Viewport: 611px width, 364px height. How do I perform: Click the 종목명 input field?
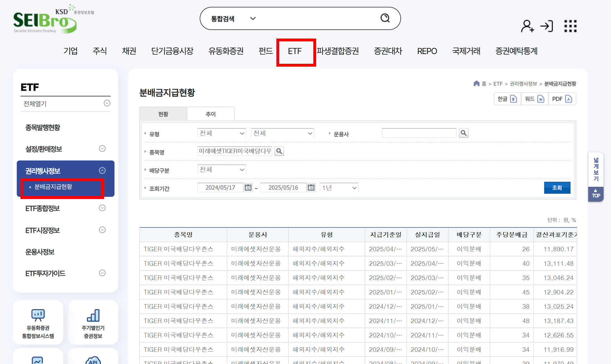click(235, 151)
